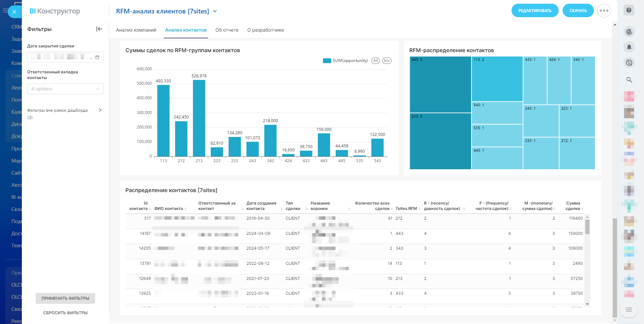Open Ответственный вкладка контакты dropdown
The height and width of the screenshot is (324, 644).
tap(65, 89)
